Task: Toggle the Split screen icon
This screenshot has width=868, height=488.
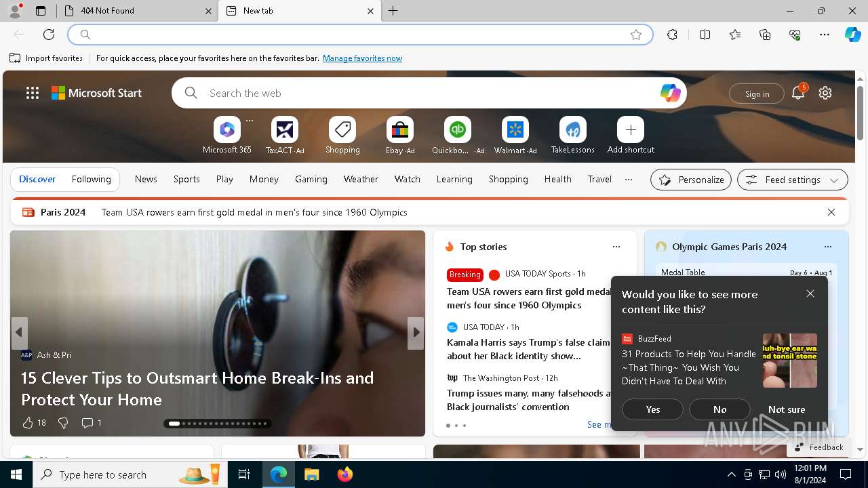Action: click(705, 35)
